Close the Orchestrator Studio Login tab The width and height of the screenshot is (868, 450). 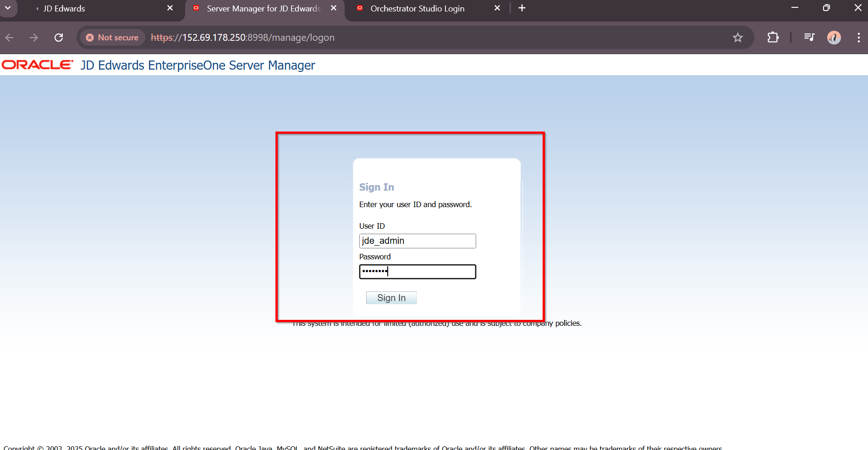click(497, 8)
